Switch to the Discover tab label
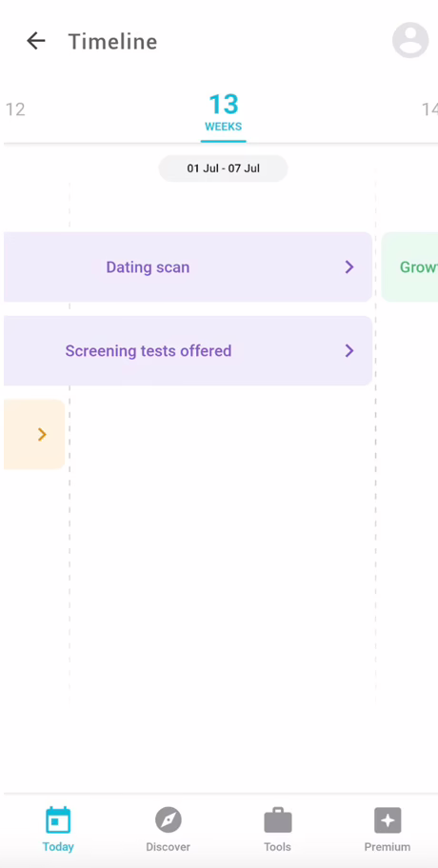 pos(169,847)
